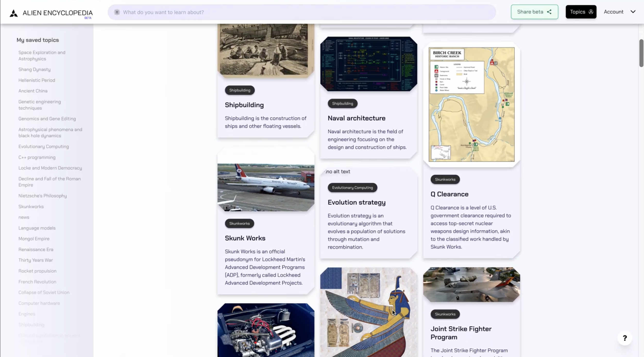Click the Shipbuilding tag on Naval architecture
The width and height of the screenshot is (644, 357).
(342, 103)
